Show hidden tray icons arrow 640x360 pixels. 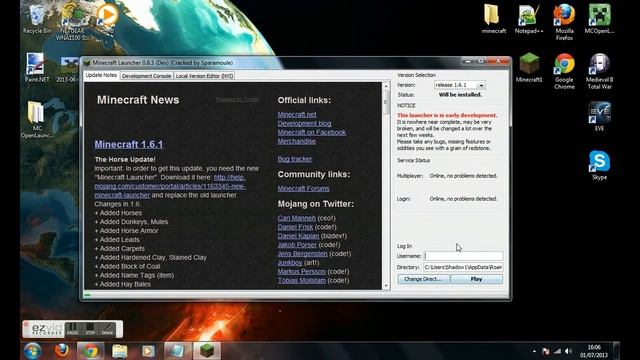pyautogui.click(x=534, y=351)
